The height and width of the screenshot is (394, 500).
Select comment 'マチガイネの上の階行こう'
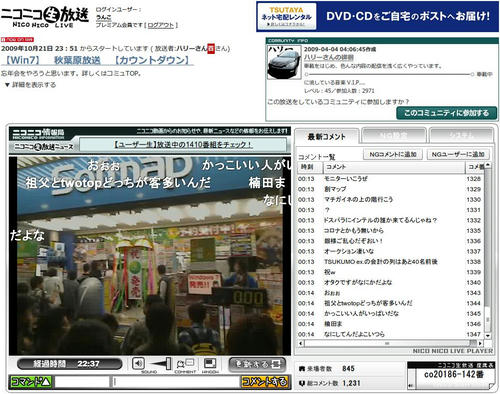391,199
